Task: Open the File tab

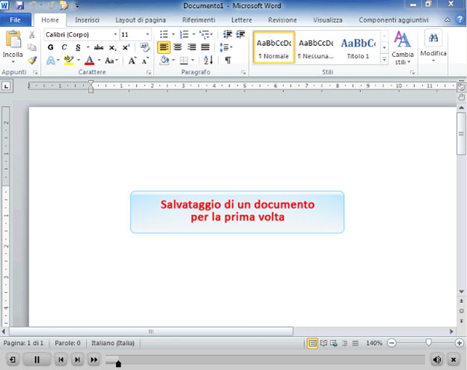Action: tap(15, 20)
